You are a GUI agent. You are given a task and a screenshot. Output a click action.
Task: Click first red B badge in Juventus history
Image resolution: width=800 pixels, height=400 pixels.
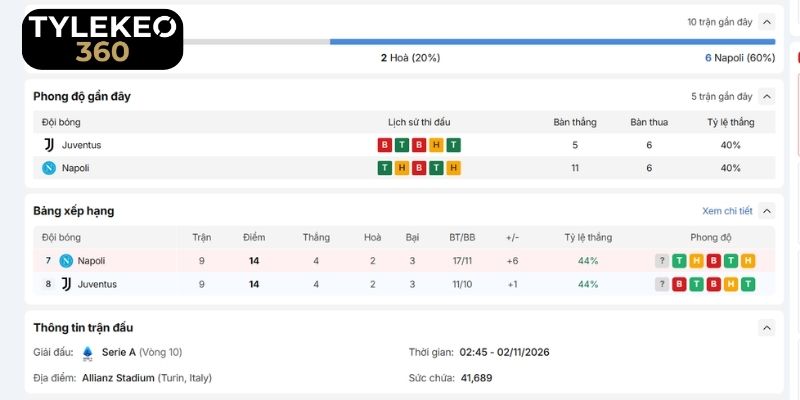click(x=385, y=145)
